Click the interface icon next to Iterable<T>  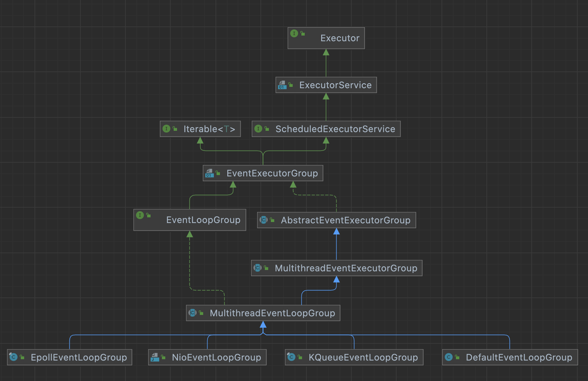(x=166, y=129)
